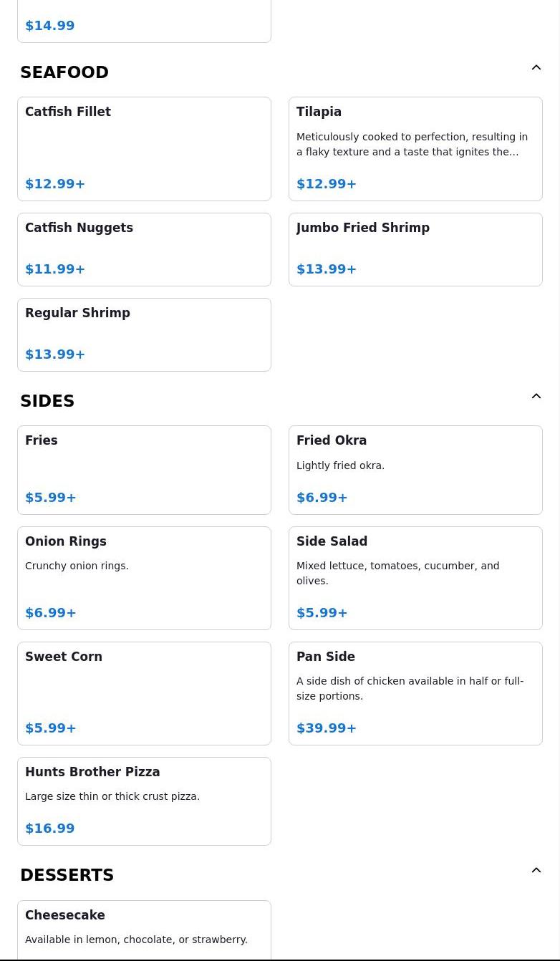Open the Sweet Corn item
The image size is (560, 961).
144,693
